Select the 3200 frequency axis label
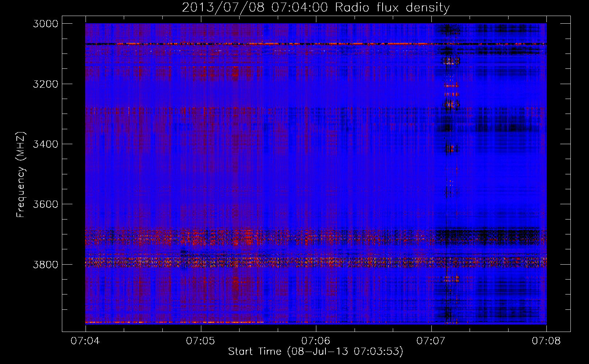Screen dimensions: 589x364 pos(46,84)
